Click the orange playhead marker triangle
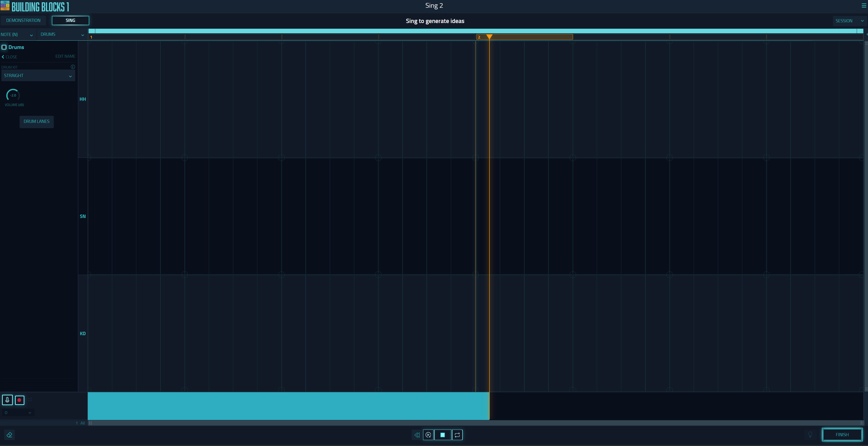868x446 pixels. tap(489, 37)
